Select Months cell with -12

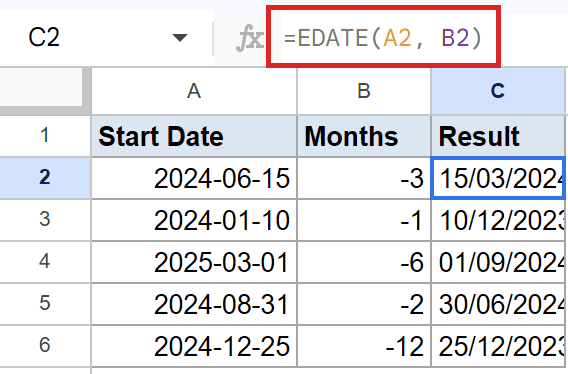pos(364,346)
